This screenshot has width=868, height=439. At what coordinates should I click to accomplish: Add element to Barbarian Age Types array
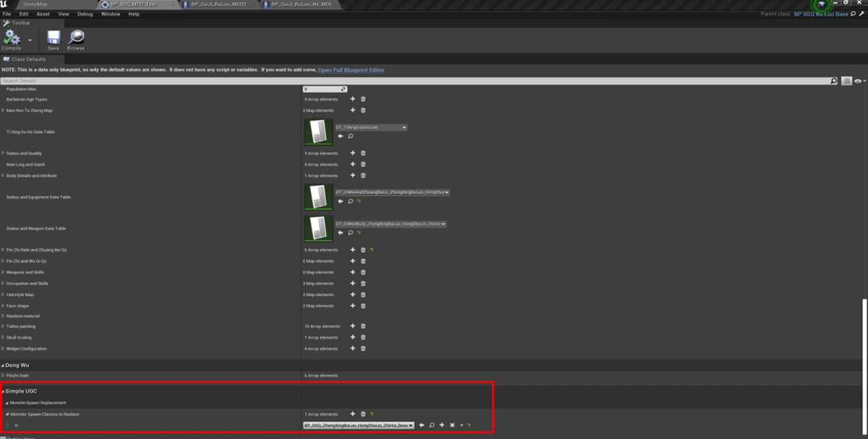click(x=353, y=99)
